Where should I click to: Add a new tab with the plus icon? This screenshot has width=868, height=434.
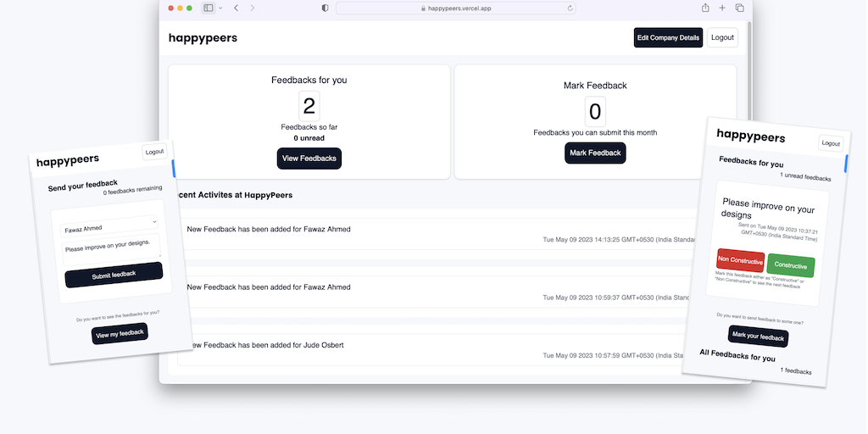pos(722,8)
